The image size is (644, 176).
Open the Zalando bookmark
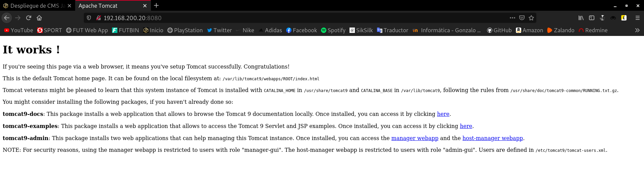[560, 30]
